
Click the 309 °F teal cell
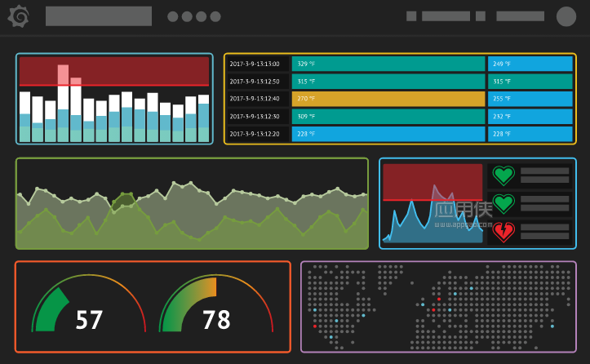pyautogui.click(x=388, y=117)
